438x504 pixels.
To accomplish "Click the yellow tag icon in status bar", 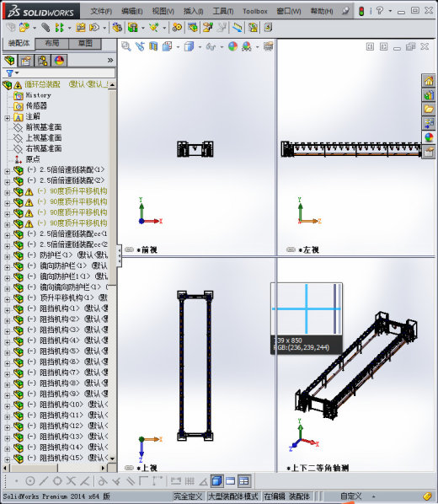I will 427,496.
